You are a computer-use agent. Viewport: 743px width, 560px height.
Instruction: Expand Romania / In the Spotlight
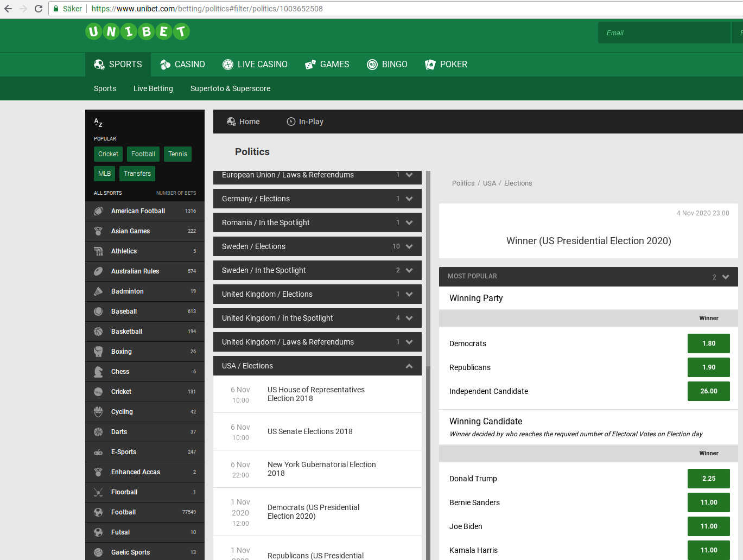pos(317,222)
